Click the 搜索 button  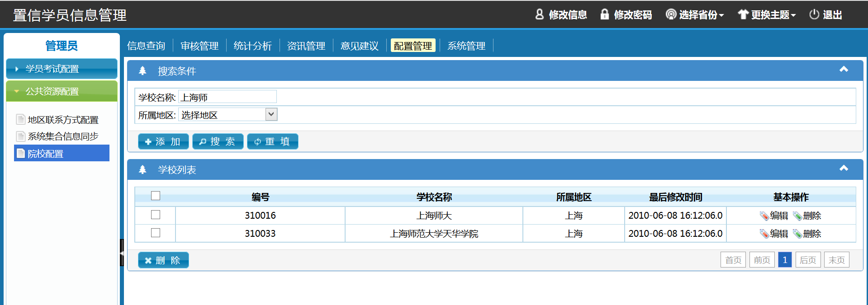coord(218,141)
